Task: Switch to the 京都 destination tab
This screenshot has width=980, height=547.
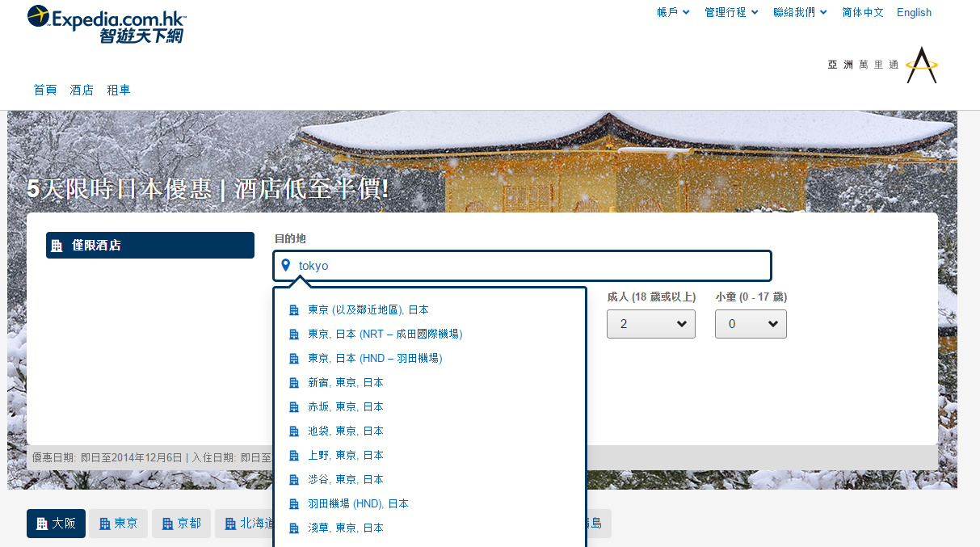Action: click(181, 524)
